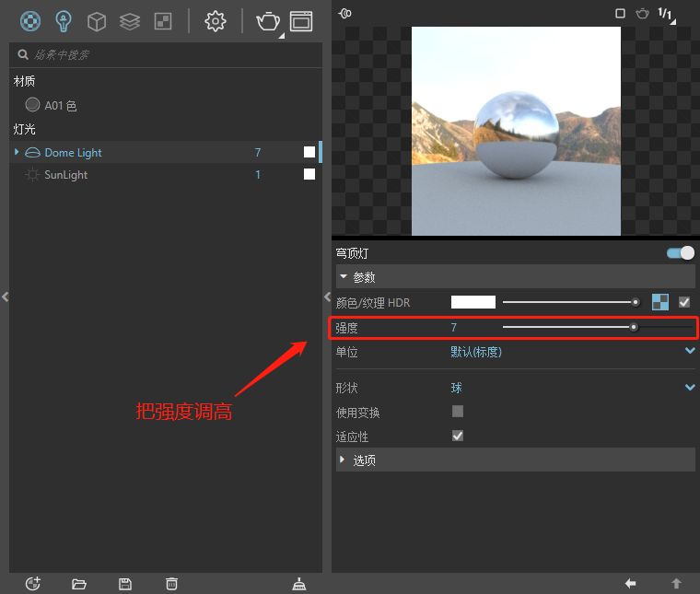The height and width of the screenshot is (594, 700).
Task: Click Dome Light intensity value 7
Action: click(x=258, y=153)
